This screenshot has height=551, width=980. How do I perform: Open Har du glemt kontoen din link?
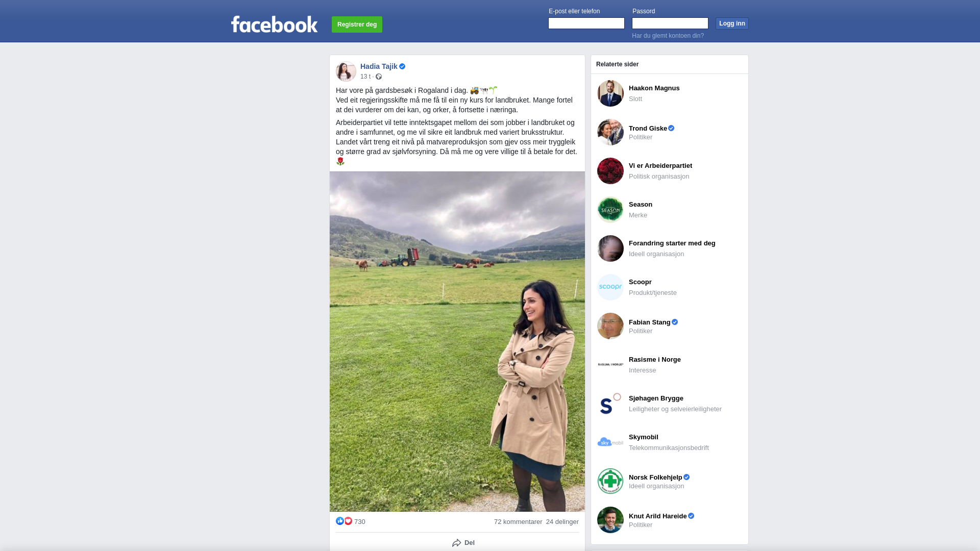pos(668,36)
